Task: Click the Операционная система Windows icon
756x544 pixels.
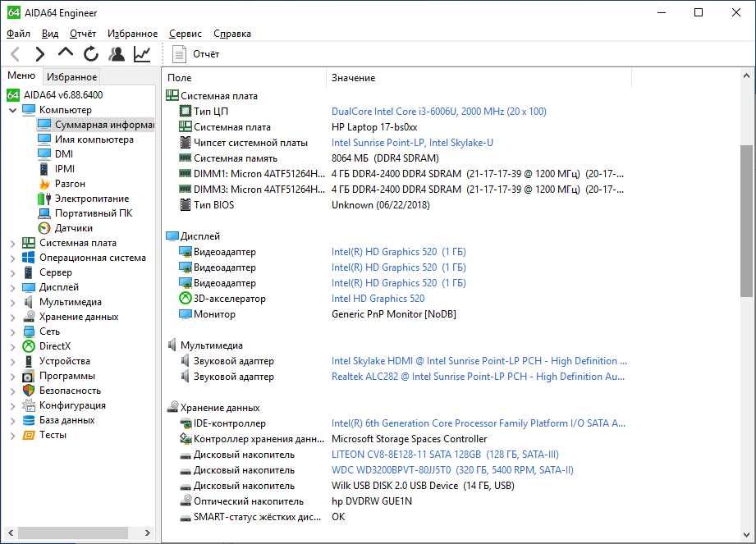Action: [29, 258]
